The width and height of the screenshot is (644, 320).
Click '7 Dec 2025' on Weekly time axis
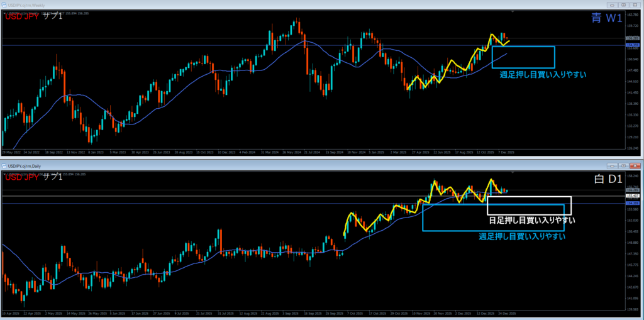[506, 152]
